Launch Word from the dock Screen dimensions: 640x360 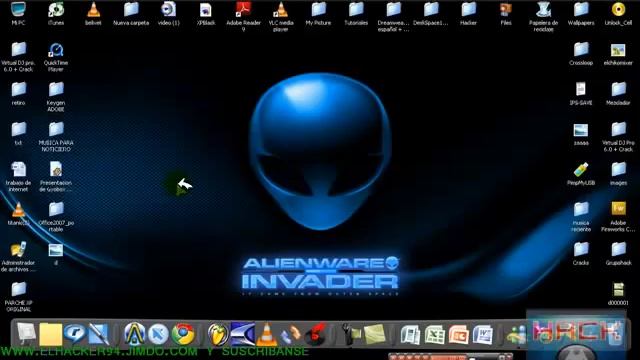[483, 334]
